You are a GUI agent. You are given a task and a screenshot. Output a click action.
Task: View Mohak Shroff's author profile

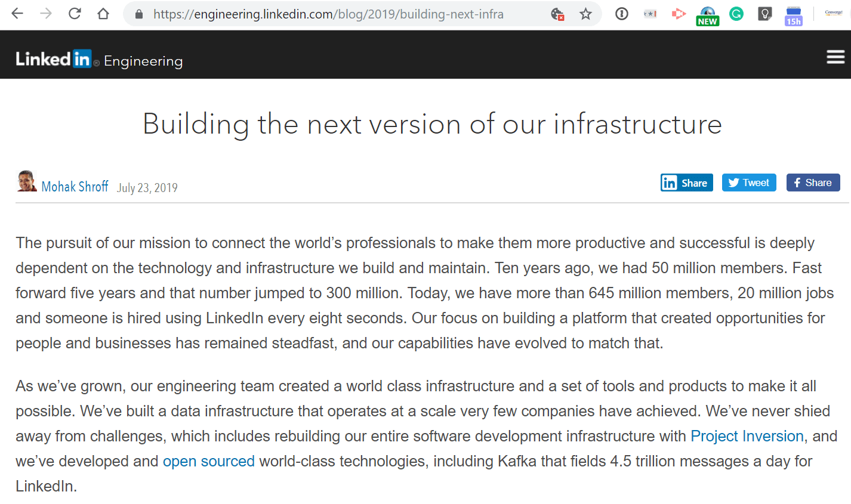[x=75, y=186]
